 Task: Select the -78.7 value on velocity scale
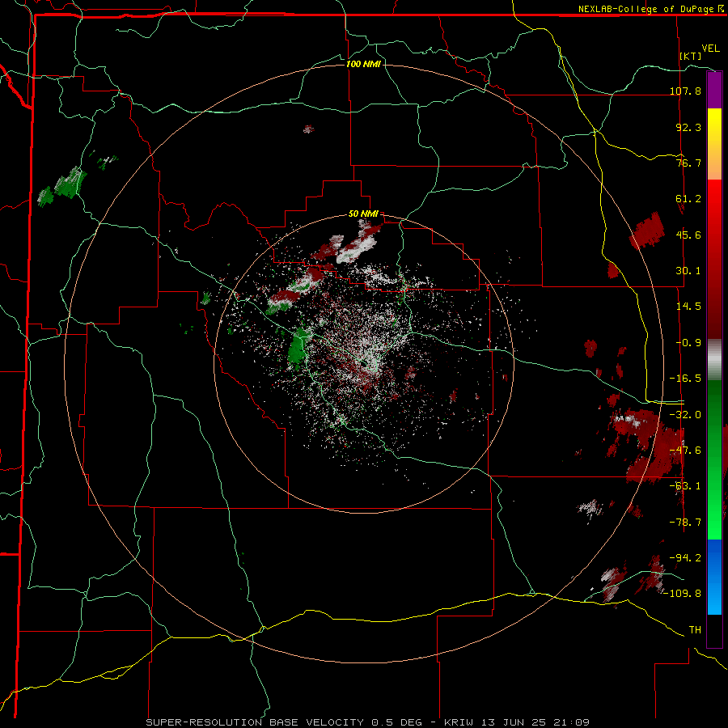(685, 523)
